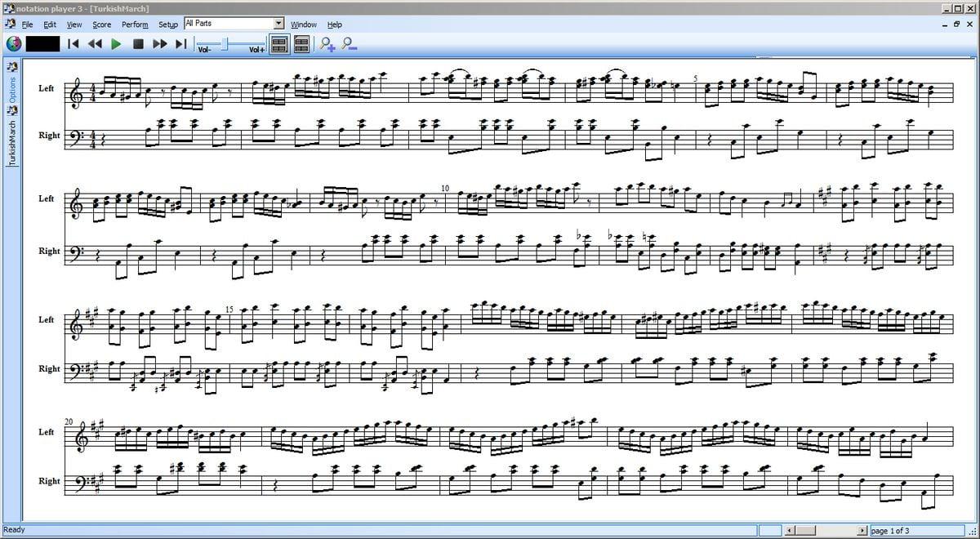Click the fast-forward double-arrow button
This screenshot has height=539, width=980.
click(160, 43)
